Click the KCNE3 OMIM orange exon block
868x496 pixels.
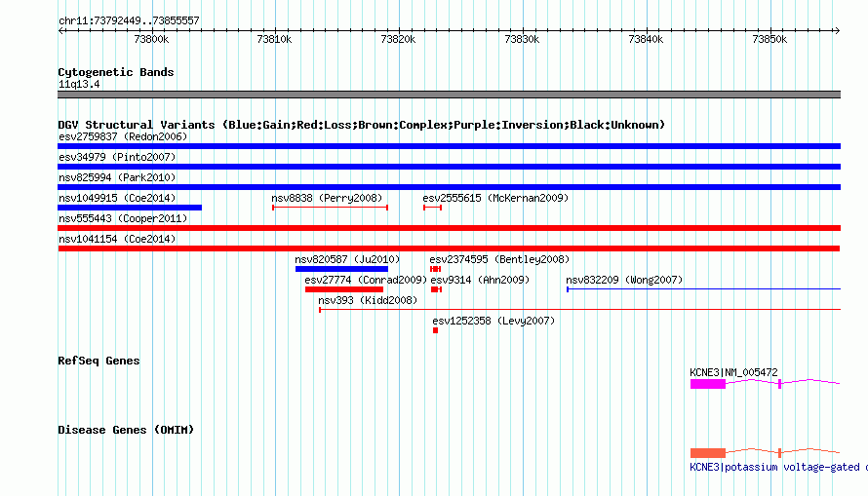pos(707,453)
